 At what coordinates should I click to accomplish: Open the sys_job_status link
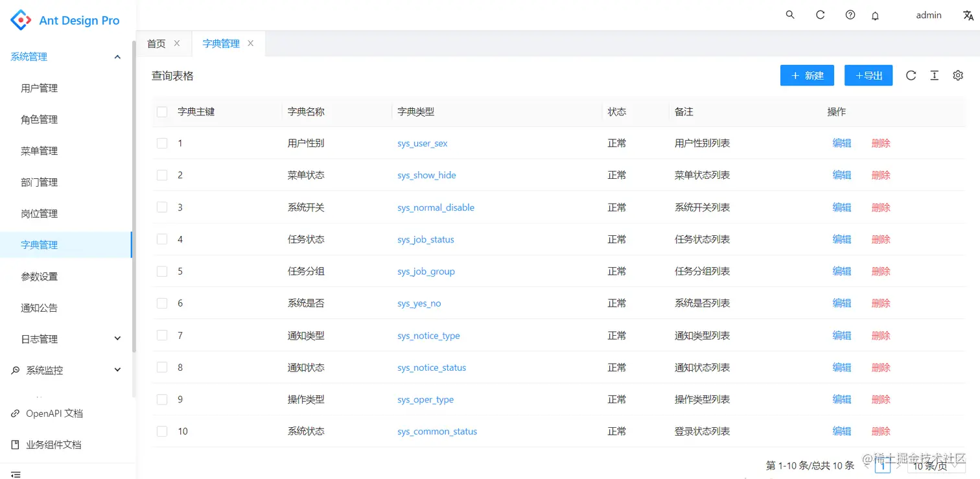pos(426,239)
